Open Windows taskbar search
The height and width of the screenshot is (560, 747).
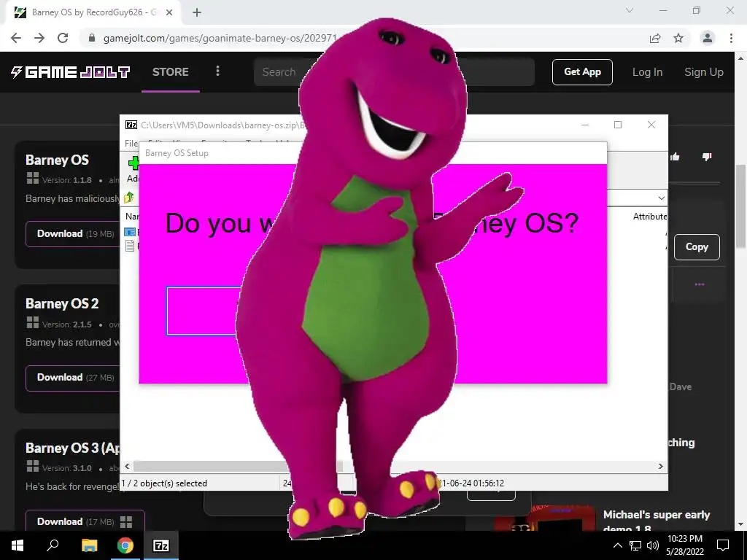(53, 545)
